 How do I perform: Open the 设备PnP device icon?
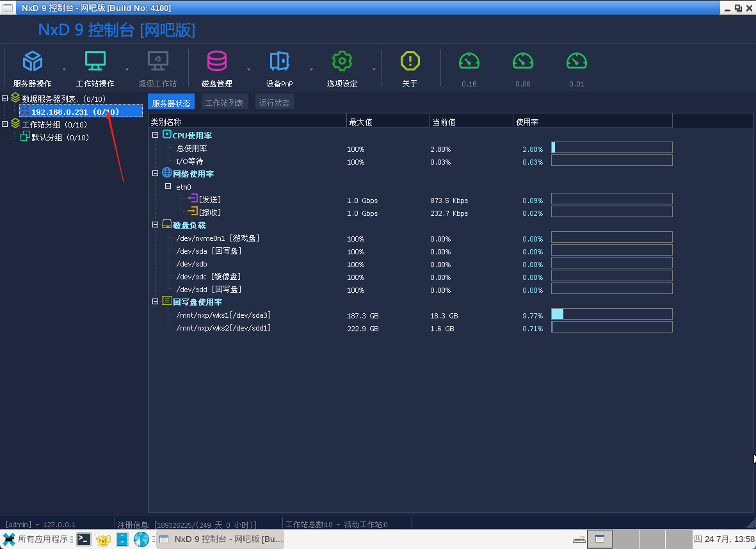tap(279, 61)
